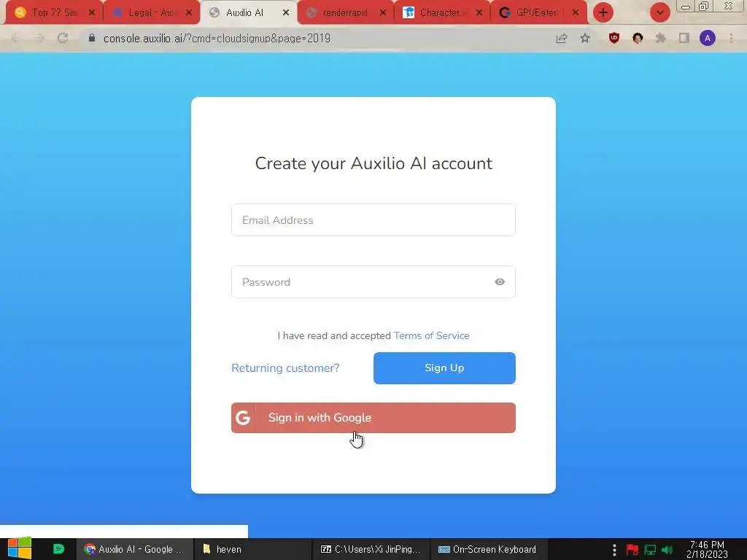Open the Terms of Service link
747x560 pixels.
click(431, 335)
